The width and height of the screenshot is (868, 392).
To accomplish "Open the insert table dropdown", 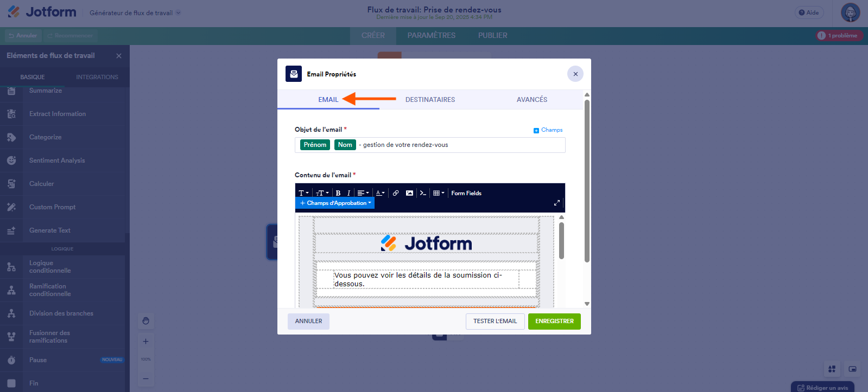I will (439, 193).
